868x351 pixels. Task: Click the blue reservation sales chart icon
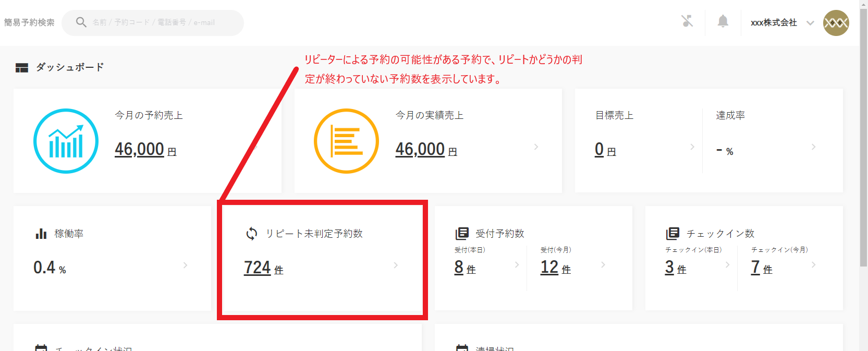[66, 141]
